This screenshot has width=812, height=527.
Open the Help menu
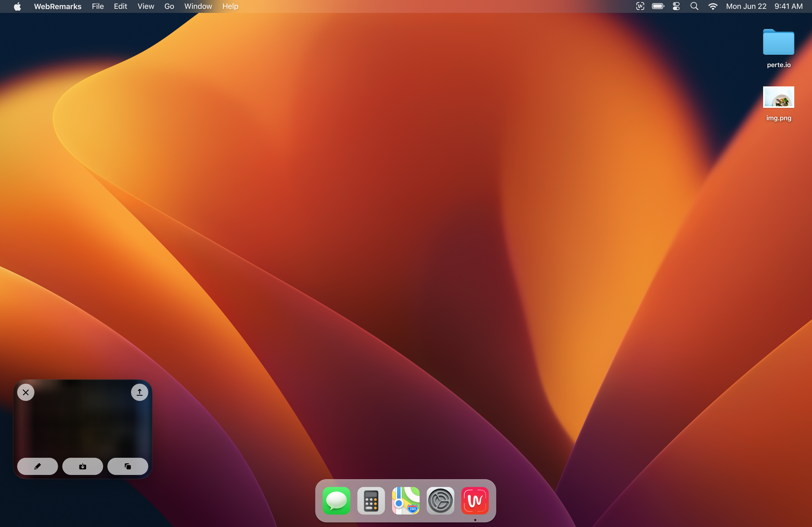pyautogui.click(x=230, y=6)
